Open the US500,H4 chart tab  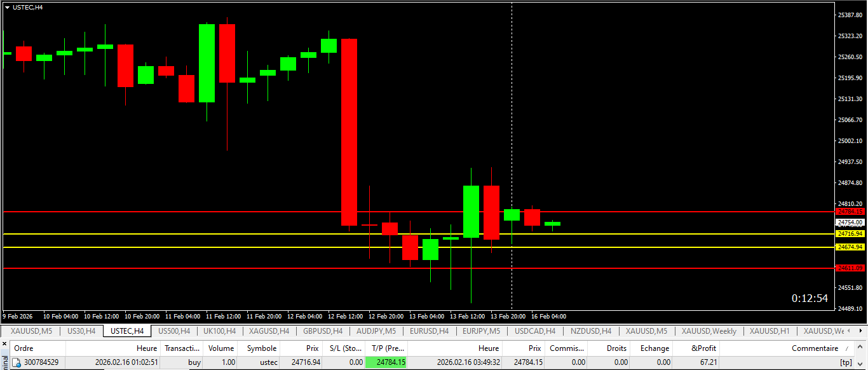[x=174, y=331]
